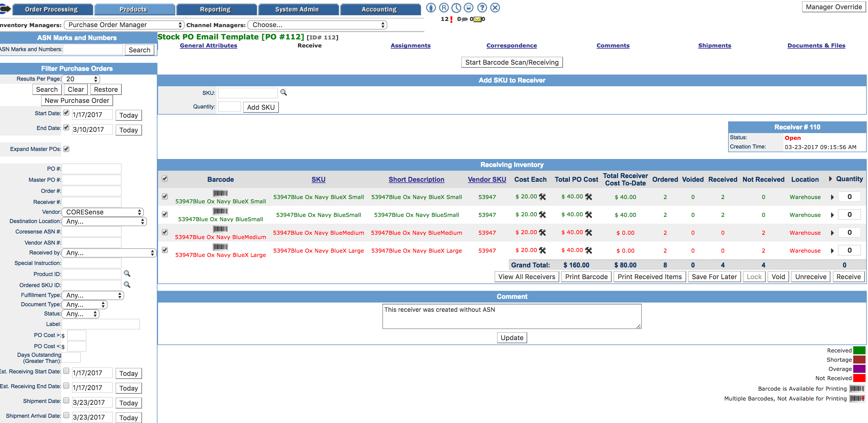Open the Vendor CORESense dropdown
The width and height of the screenshot is (868, 423).
103,212
